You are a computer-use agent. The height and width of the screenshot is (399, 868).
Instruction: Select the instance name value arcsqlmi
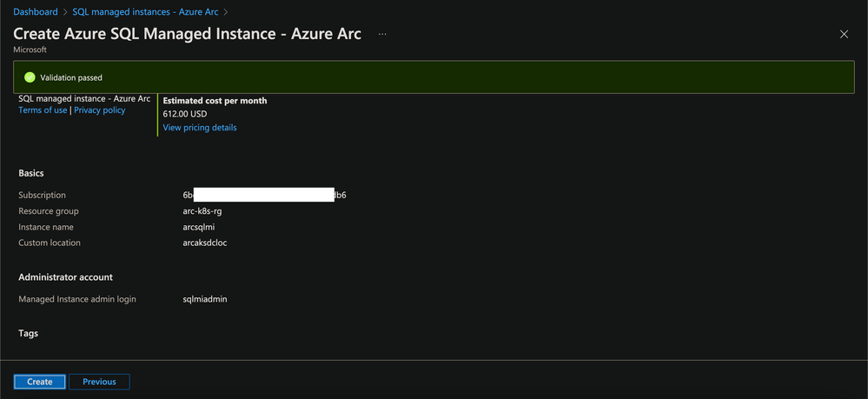point(199,227)
